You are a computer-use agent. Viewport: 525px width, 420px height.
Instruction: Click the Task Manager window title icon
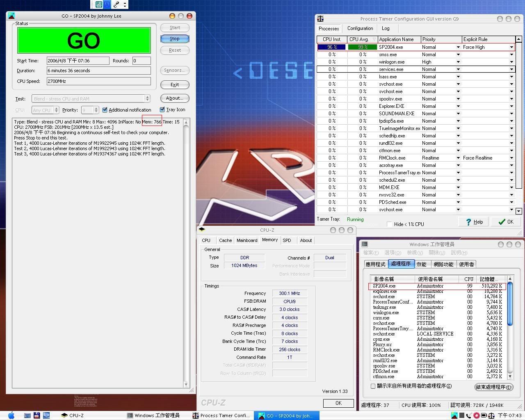(365, 244)
